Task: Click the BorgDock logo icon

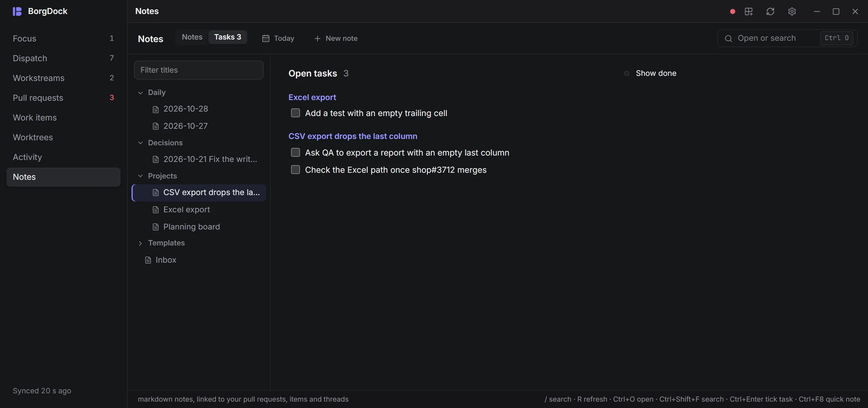Action: (x=17, y=11)
